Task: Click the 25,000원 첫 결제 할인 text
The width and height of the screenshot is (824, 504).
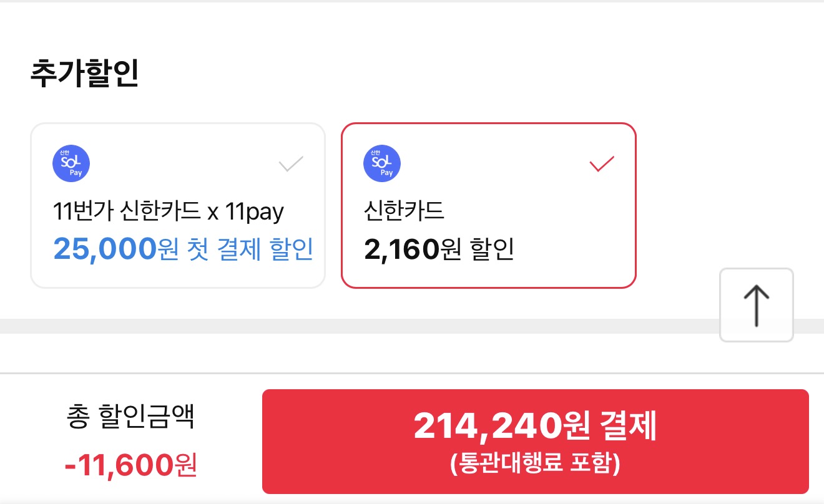Action: (x=183, y=249)
